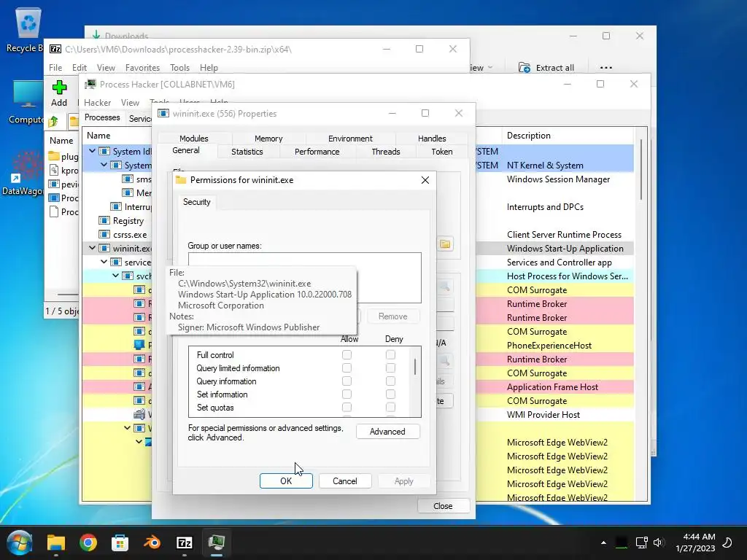Click the more options ellipsis in Downloads window

point(605,68)
